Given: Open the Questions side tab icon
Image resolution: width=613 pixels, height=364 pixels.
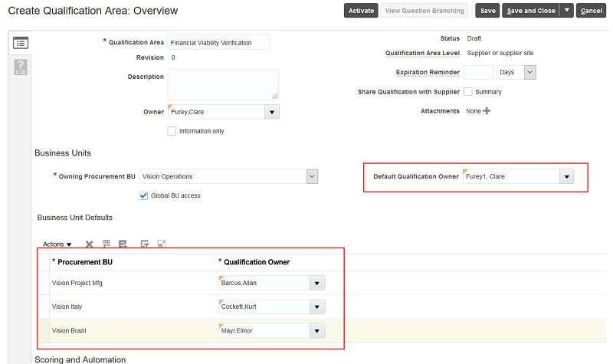Looking at the screenshot, I should [21, 67].
